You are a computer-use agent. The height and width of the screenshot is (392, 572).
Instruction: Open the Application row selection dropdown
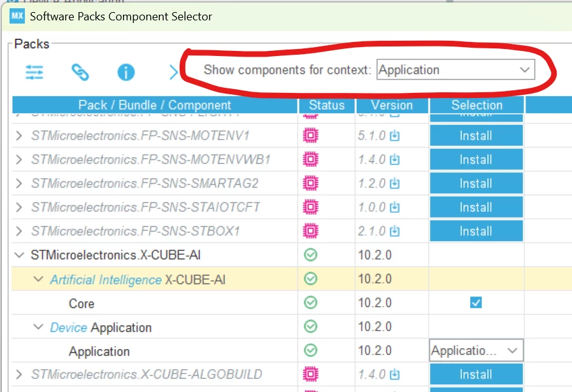point(476,351)
